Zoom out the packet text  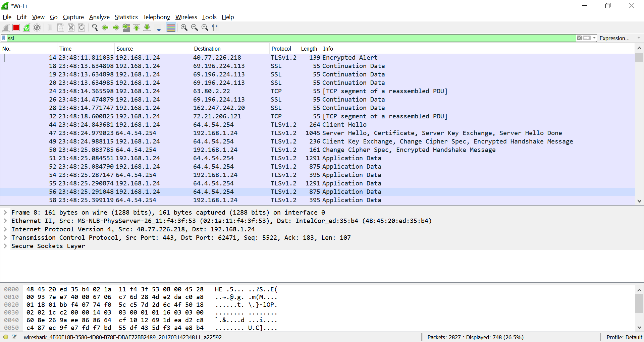[x=195, y=27]
